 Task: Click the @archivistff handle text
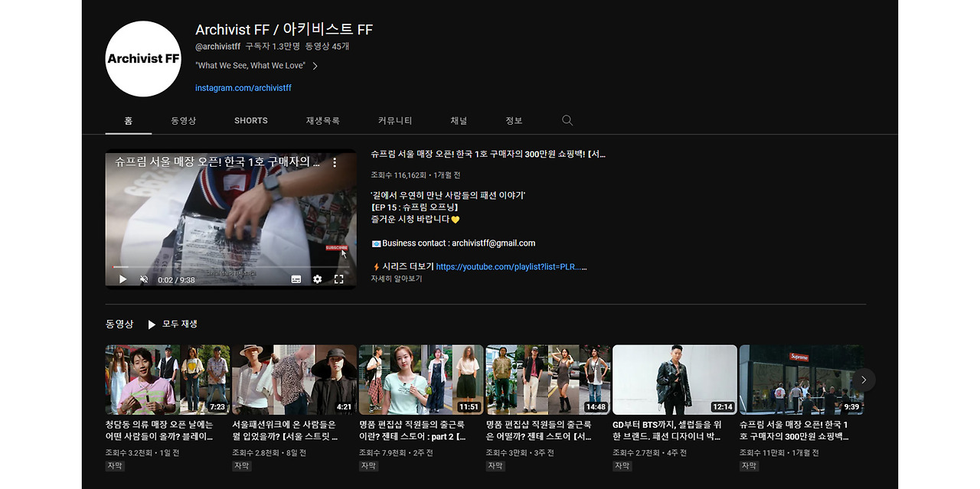coord(217,47)
